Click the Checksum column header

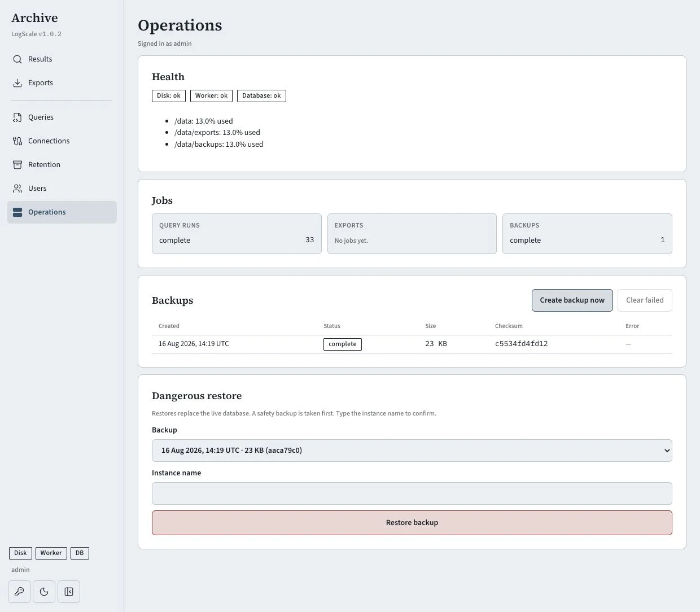pyautogui.click(x=509, y=326)
